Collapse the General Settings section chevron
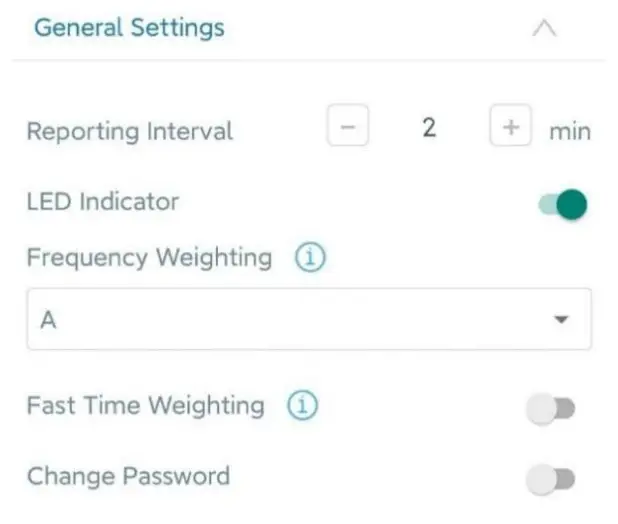 point(544,29)
